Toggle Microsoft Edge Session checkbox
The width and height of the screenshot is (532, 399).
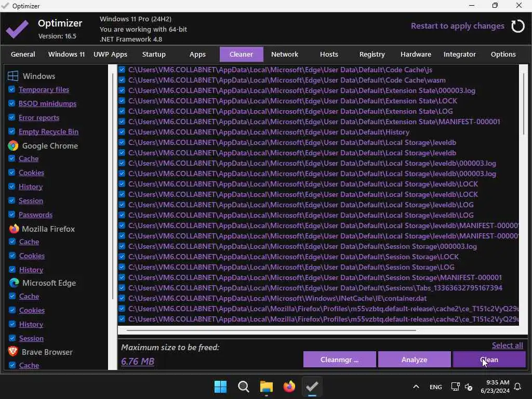[12, 338]
